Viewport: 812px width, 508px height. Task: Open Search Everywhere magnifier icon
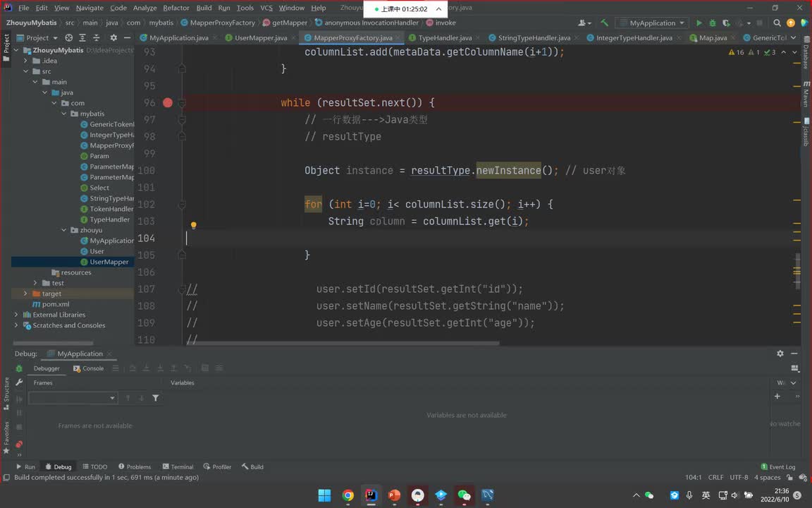tap(777, 23)
